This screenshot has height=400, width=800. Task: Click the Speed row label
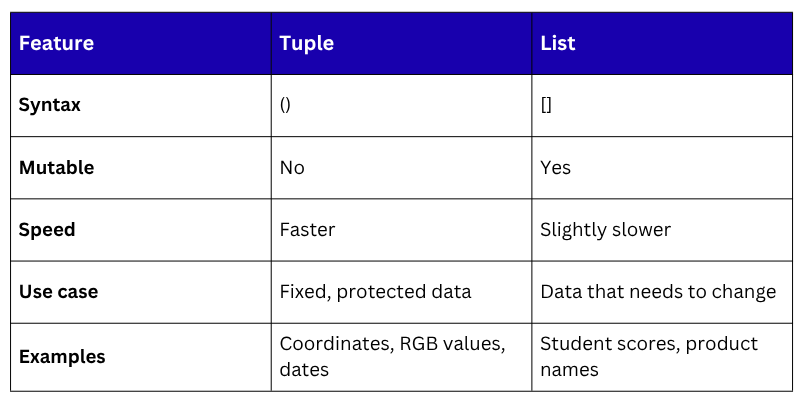47,229
